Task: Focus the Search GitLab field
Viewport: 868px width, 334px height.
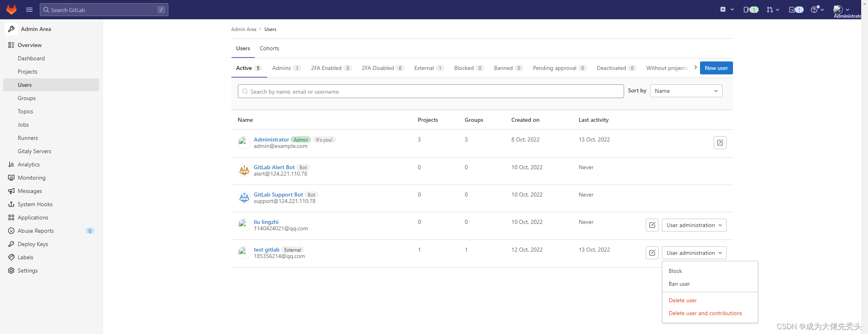Action: (x=104, y=10)
